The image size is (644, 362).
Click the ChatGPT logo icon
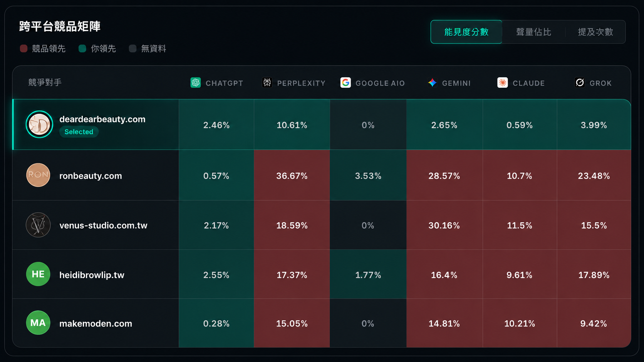coord(195,83)
